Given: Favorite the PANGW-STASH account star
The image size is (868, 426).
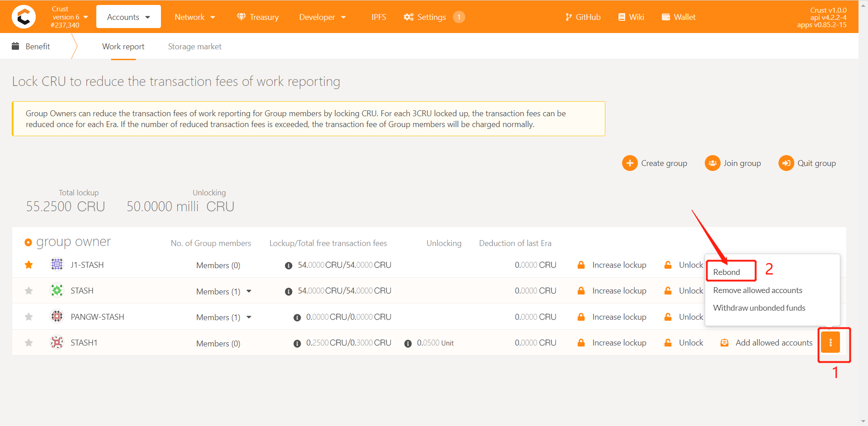Looking at the screenshot, I should (x=29, y=317).
